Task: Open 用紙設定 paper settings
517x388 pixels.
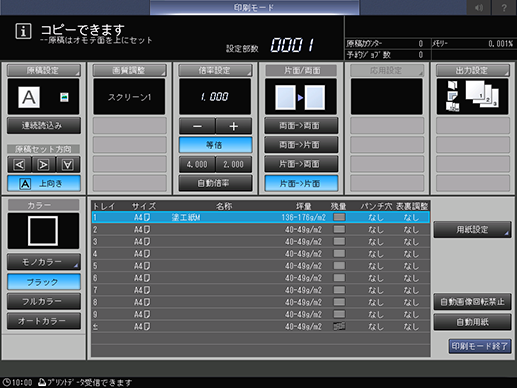Action: point(472,229)
